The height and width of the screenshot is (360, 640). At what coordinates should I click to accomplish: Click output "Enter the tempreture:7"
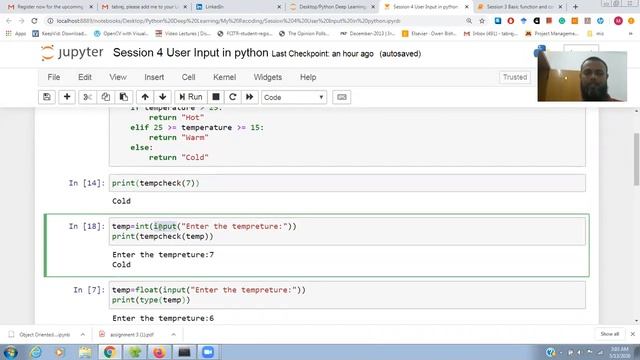pos(163,255)
